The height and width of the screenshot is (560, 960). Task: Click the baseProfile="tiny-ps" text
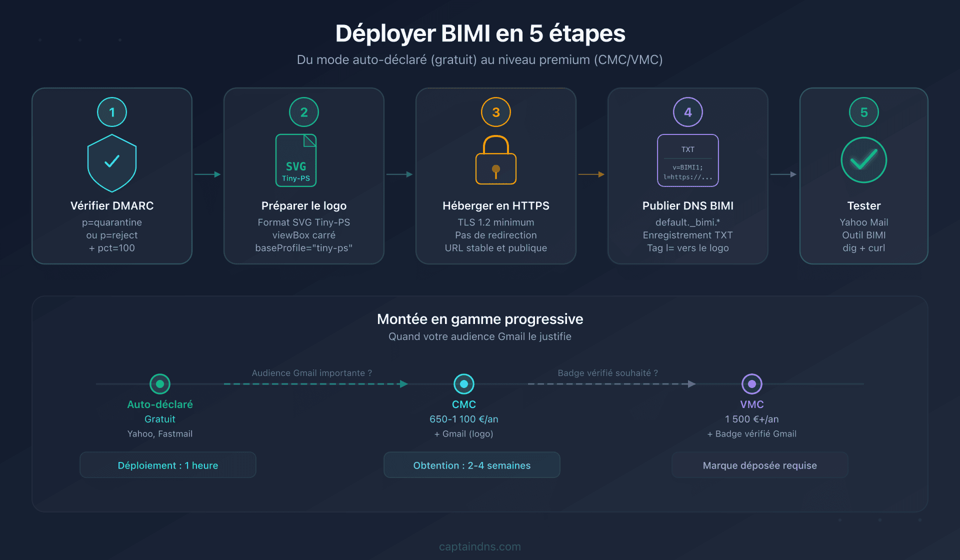304,248
